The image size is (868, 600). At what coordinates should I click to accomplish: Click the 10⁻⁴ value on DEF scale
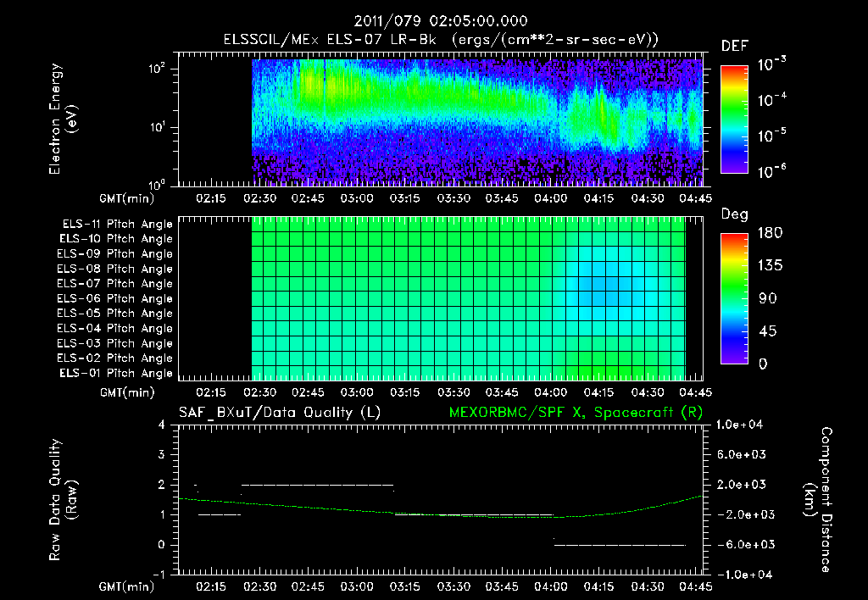771,100
